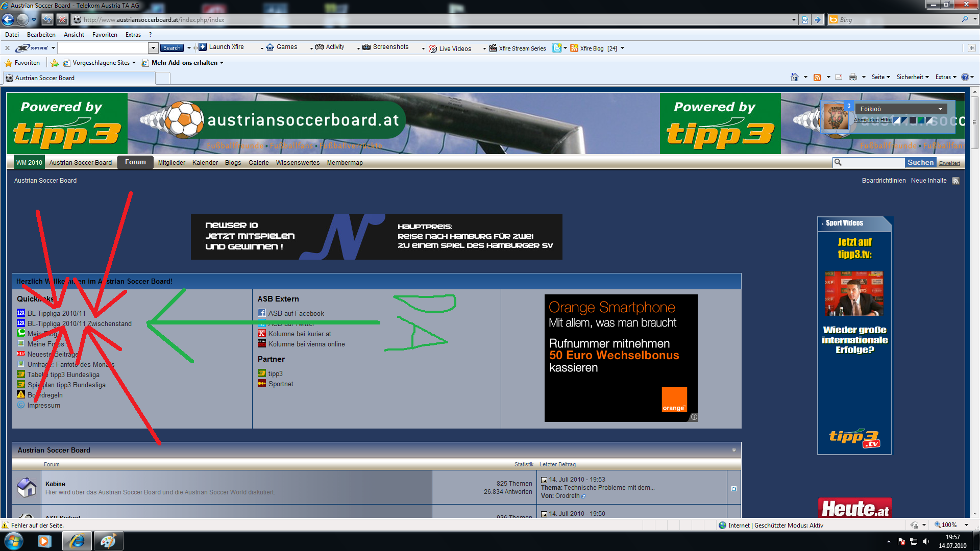This screenshot has width=980, height=551.
Task: Stop loading with the red X icon
Action: click(x=62, y=19)
